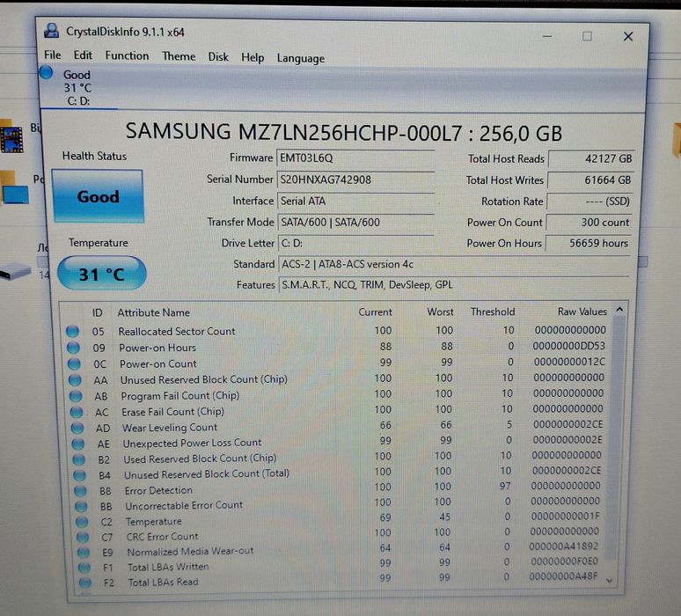This screenshot has width=681, height=616.
Task: Click the scroll up arrow of attribute list
Action: point(619,310)
